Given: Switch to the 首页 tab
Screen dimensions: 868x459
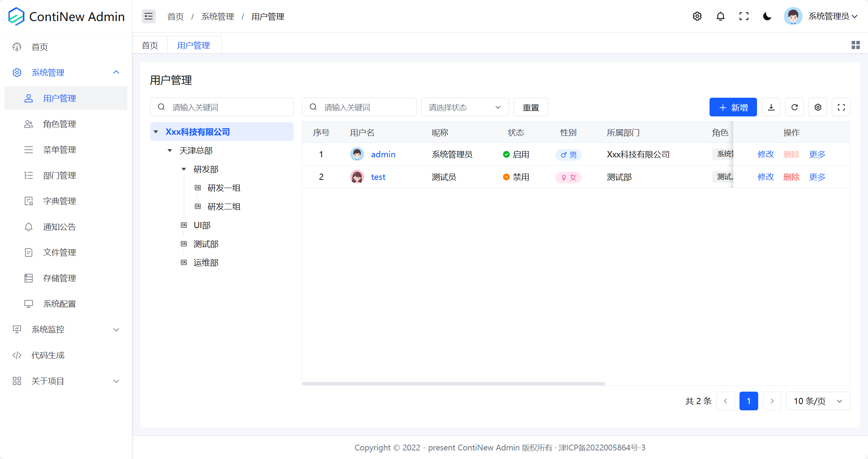Looking at the screenshot, I should (150, 45).
